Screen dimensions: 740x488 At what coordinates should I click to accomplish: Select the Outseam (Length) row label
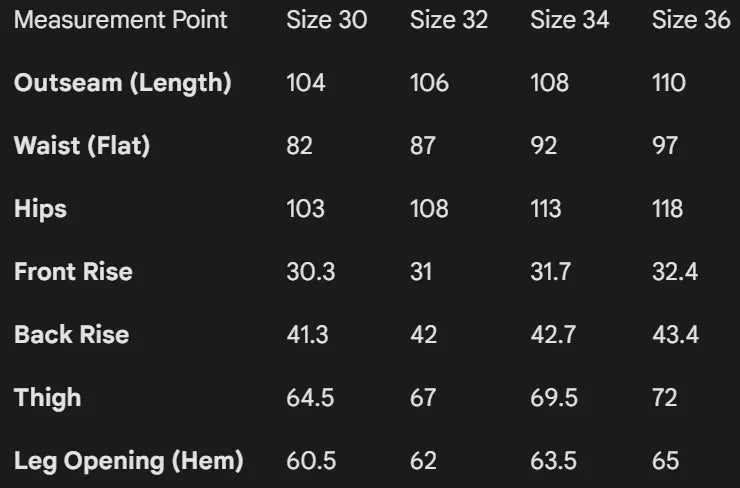pyautogui.click(x=122, y=83)
